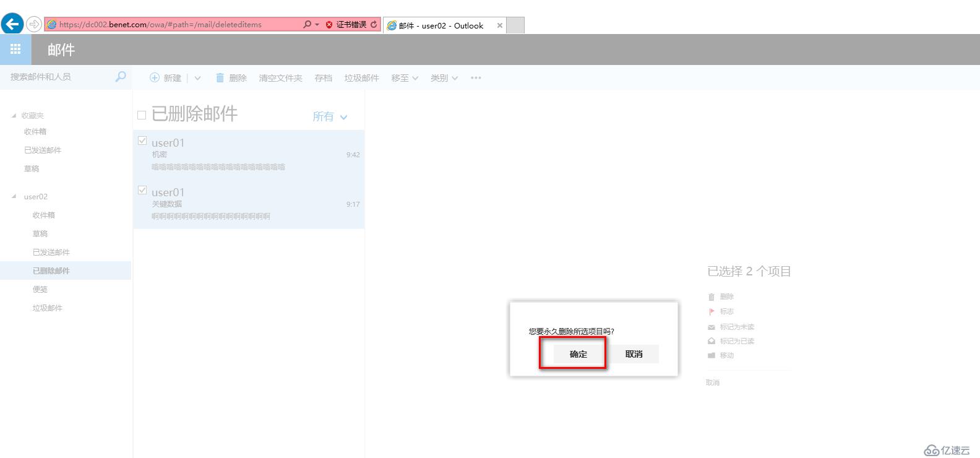Open the 所有 filter dropdown

pyautogui.click(x=330, y=116)
